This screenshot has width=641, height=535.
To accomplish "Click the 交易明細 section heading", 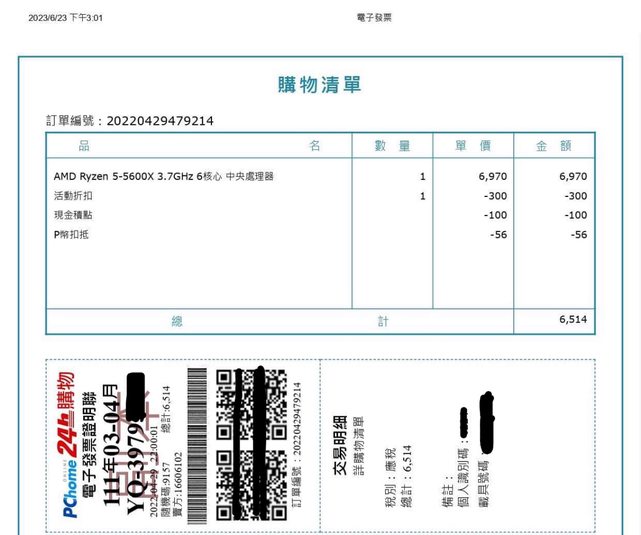I will 341,449.
